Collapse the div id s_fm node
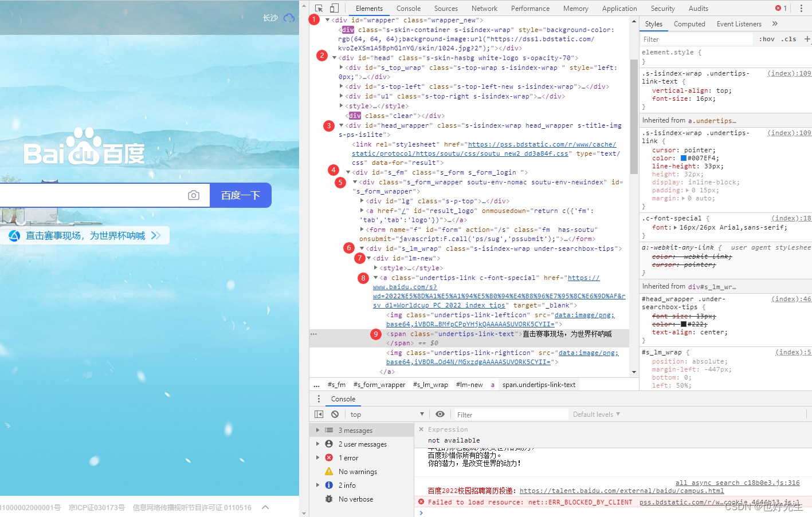Screen dimensions: 812x517 pyautogui.click(x=348, y=172)
